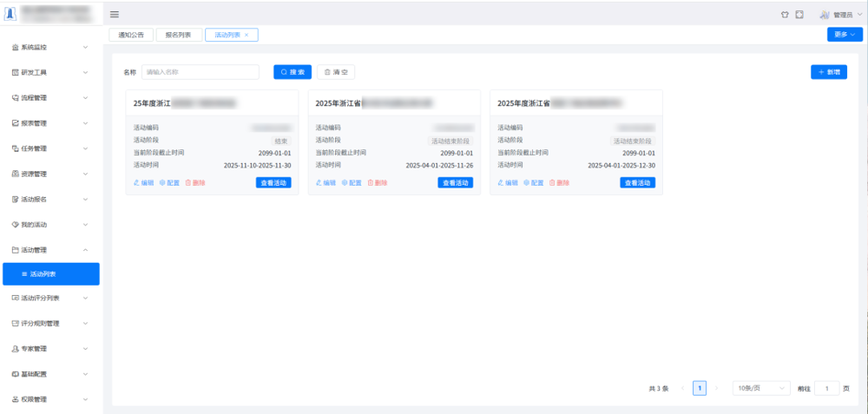Screen dimensions: 868x414
Task: Focus the 名称 search input field
Action: pyautogui.click(x=201, y=72)
